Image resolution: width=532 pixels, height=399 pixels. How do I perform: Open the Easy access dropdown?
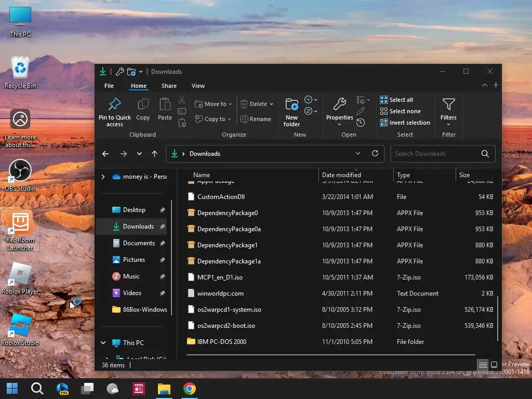click(x=311, y=111)
